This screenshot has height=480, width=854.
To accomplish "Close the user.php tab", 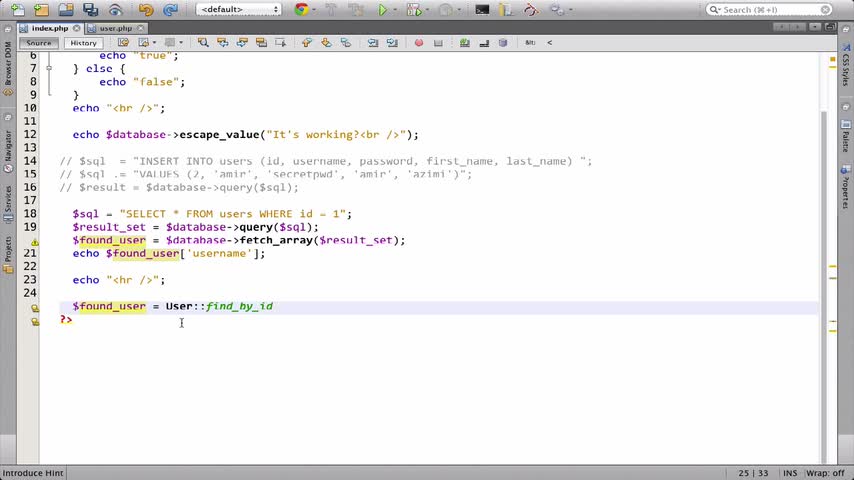I will (x=141, y=28).
